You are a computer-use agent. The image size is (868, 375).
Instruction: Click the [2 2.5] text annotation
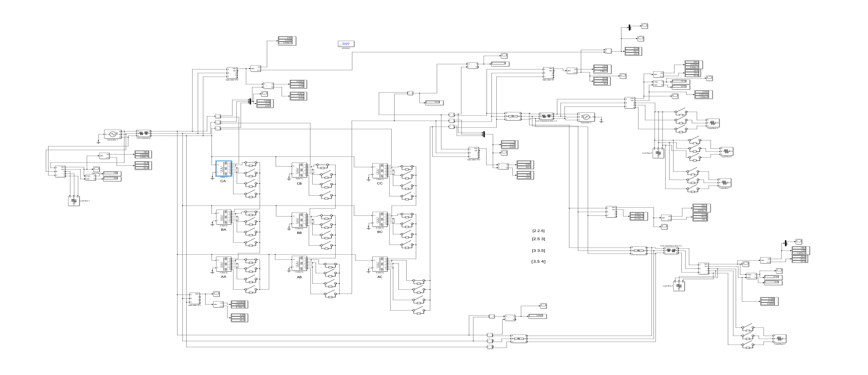click(538, 231)
